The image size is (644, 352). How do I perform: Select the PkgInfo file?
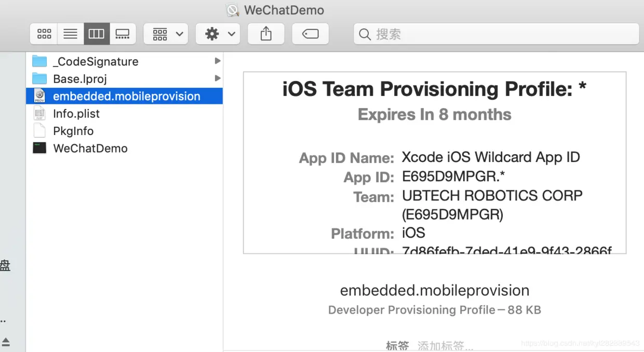[73, 131]
